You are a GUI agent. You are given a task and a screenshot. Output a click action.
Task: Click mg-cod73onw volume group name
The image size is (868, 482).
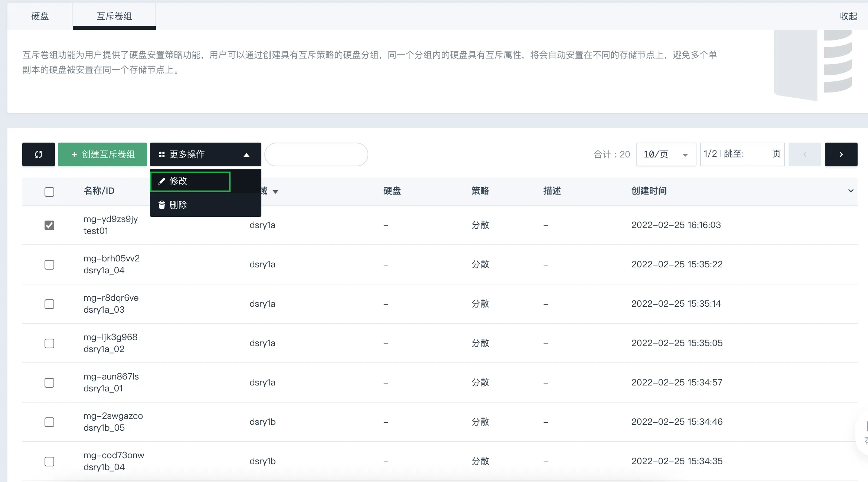(x=114, y=455)
